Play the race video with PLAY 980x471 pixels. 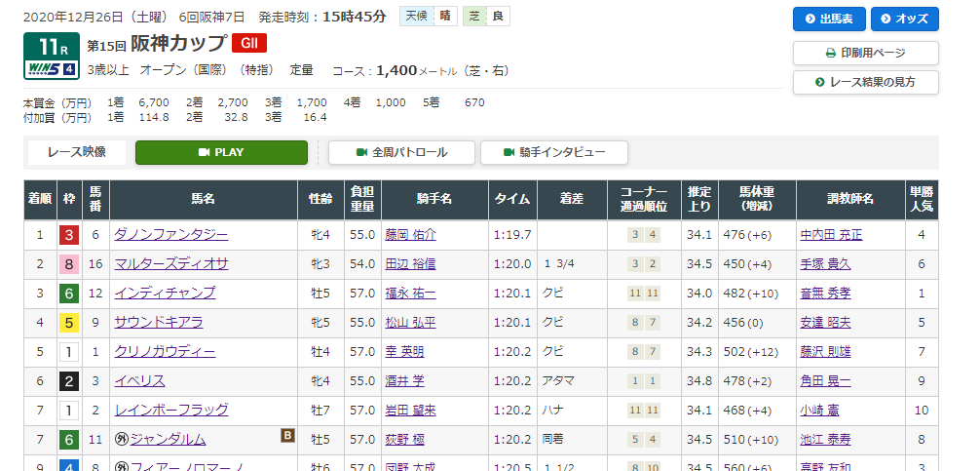coord(221,153)
